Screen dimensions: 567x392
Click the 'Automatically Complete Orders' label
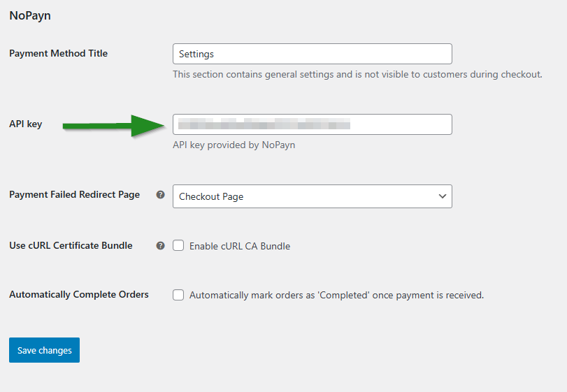[x=78, y=294]
